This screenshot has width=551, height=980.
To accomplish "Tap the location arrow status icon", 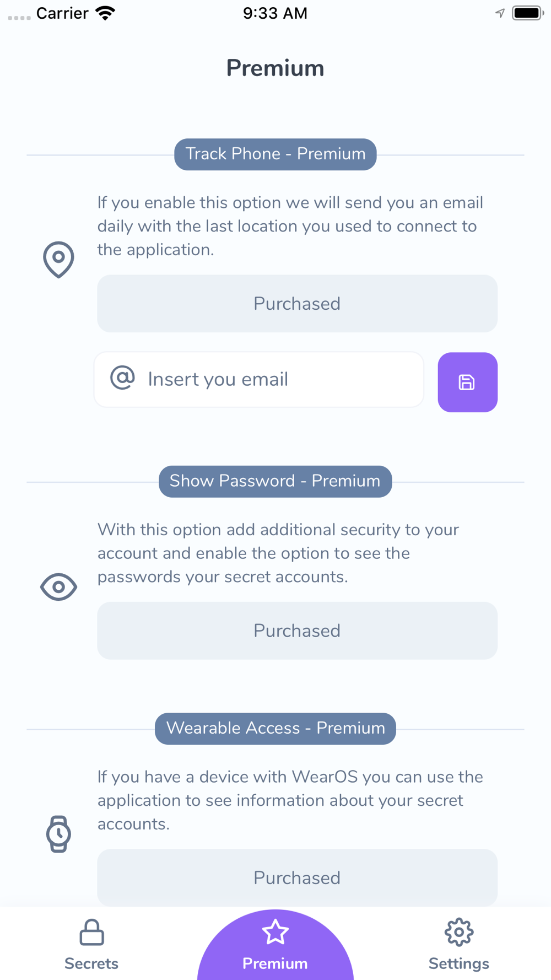I will tap(500, 13).
